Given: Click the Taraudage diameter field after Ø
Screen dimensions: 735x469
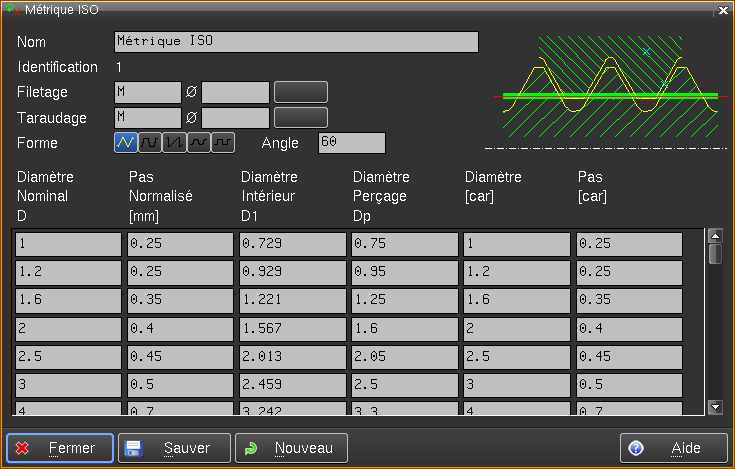Looking at the screenshot, I should tap(235, 118).
